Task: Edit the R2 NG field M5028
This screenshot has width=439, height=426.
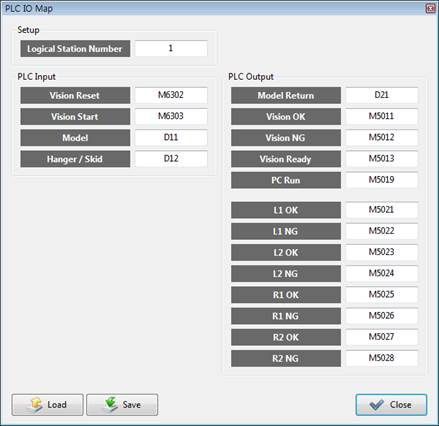Action: 382,358
